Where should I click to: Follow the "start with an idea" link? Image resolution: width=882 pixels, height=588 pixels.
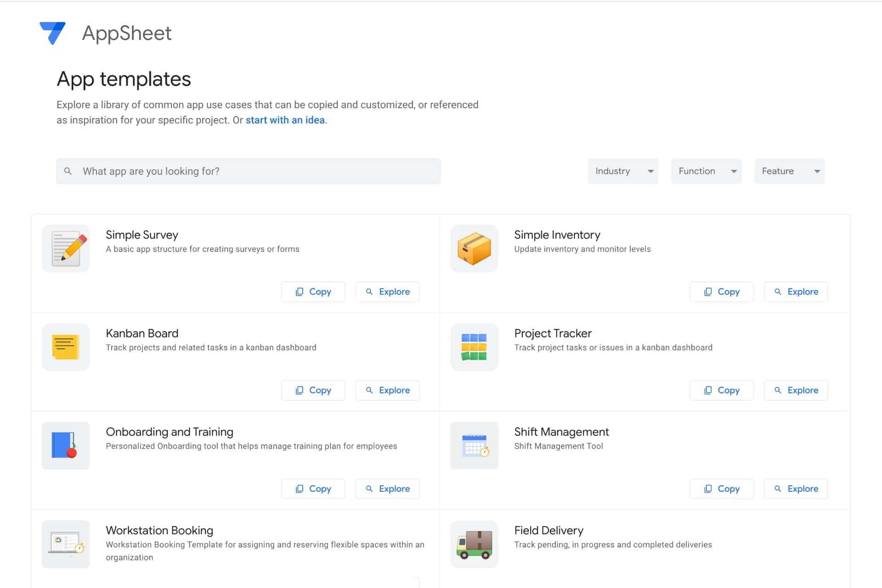click(x=285, y=120)
